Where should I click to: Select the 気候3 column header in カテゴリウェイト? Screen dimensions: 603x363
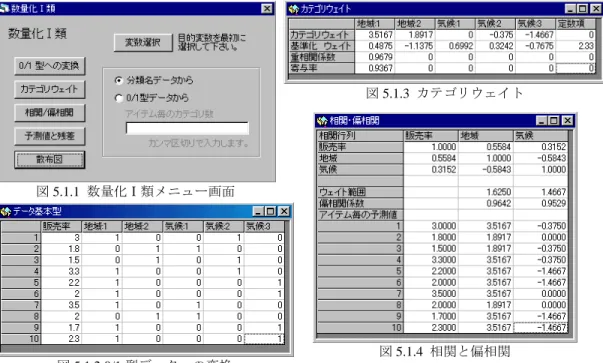tap(535, 24)
